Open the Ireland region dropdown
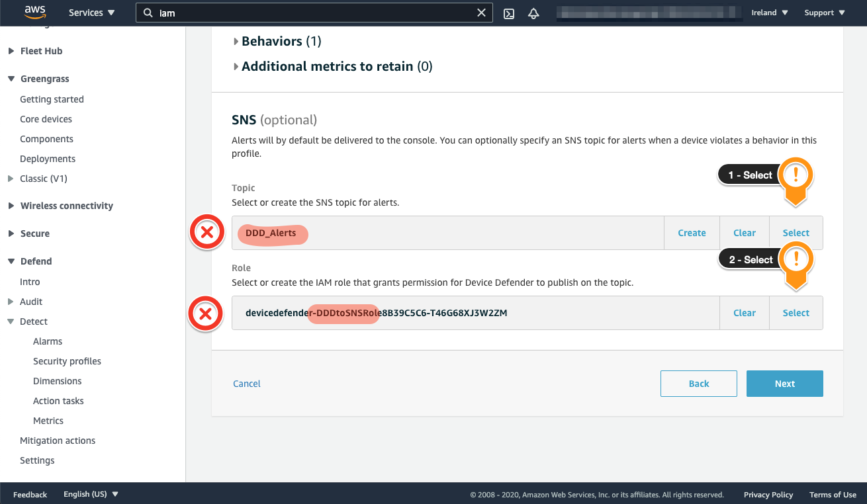Screen dimensions: 867x504 coord(770,13)
